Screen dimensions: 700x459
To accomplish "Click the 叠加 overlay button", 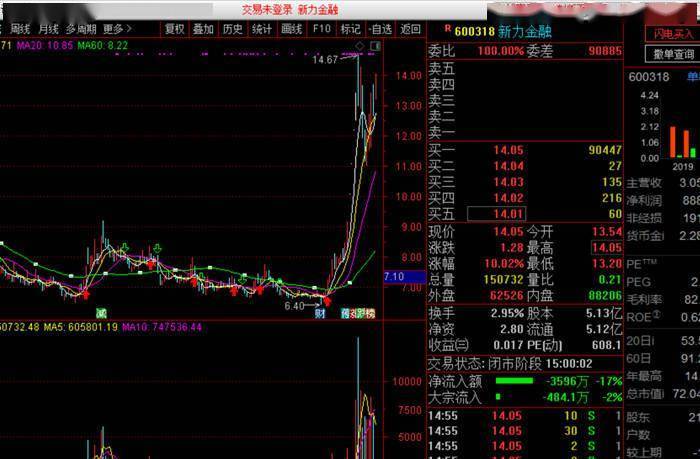I will click(203, 29).
